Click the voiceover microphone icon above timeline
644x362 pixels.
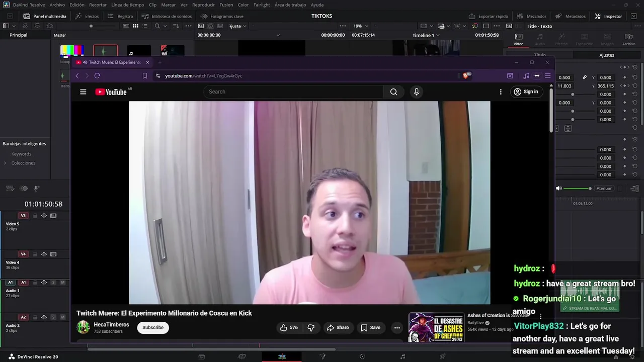coord(37,189)
